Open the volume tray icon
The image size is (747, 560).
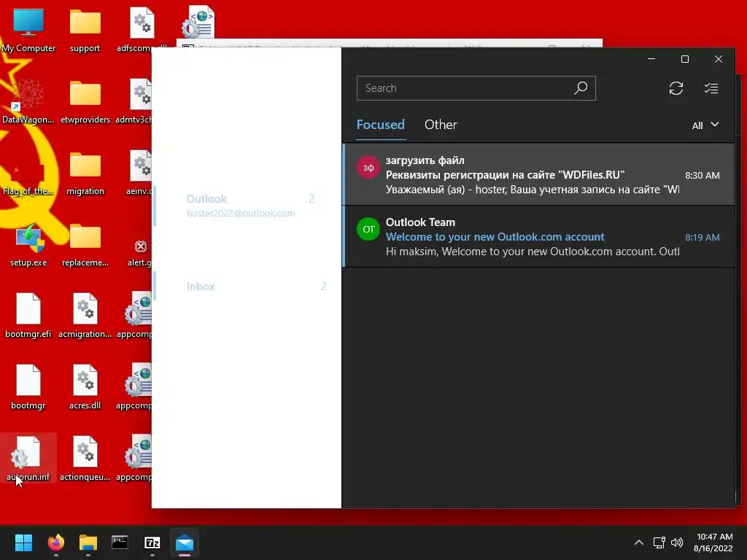[676, 542]
